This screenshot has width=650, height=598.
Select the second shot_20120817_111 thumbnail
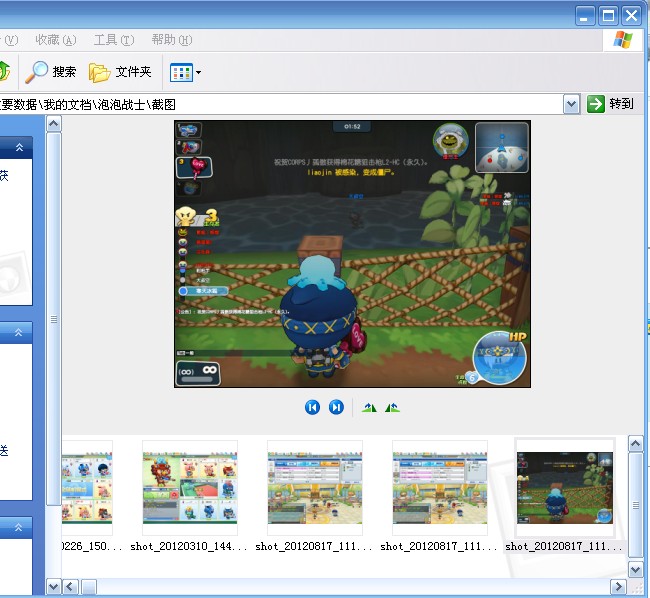click(440, 488)
